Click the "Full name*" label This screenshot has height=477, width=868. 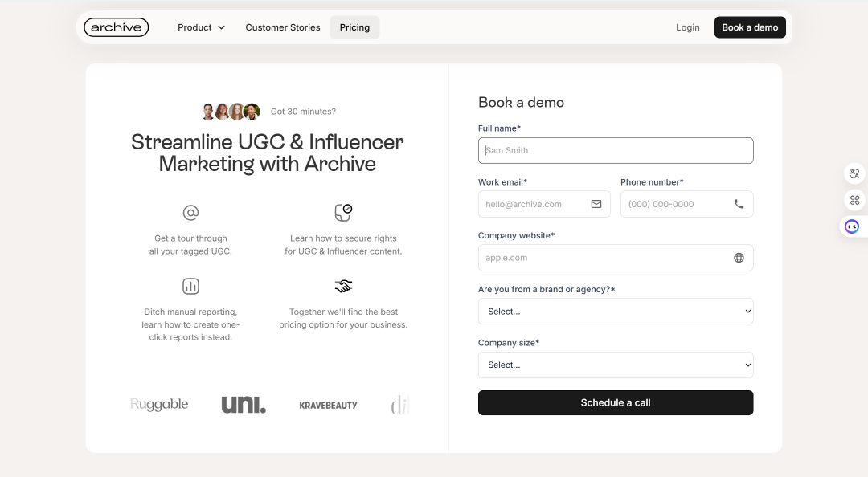tap(499, 128)
